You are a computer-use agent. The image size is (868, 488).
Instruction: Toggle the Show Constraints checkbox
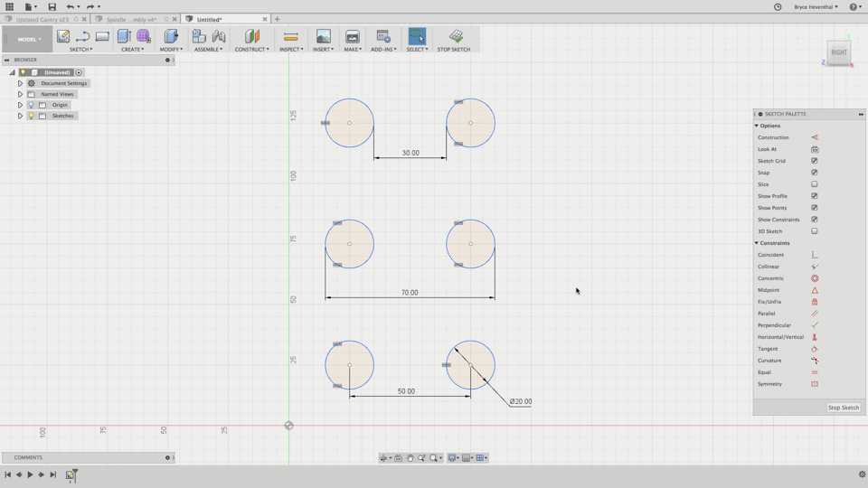815,220
